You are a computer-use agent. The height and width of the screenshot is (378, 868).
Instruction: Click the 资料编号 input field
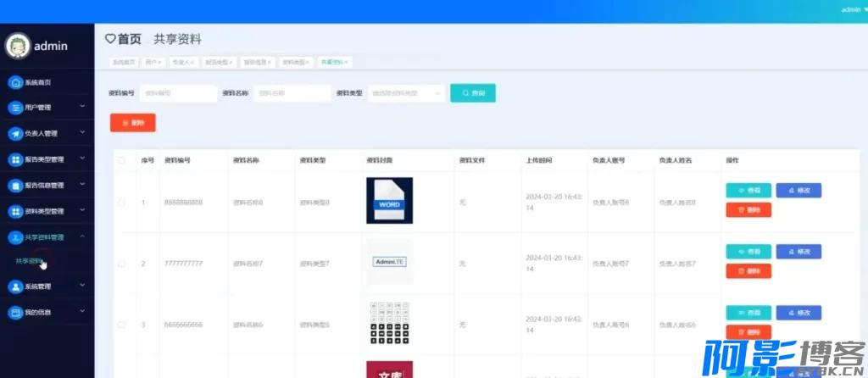[x=178, y=92]
